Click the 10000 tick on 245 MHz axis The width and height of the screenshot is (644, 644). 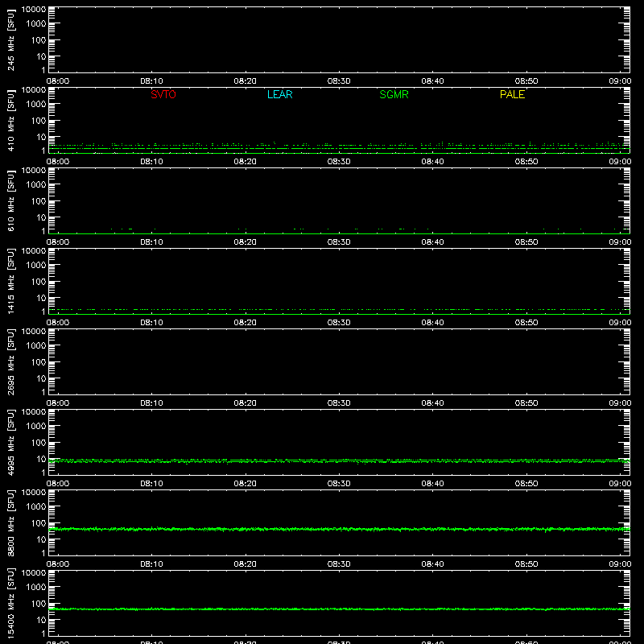tap(34, 10)
